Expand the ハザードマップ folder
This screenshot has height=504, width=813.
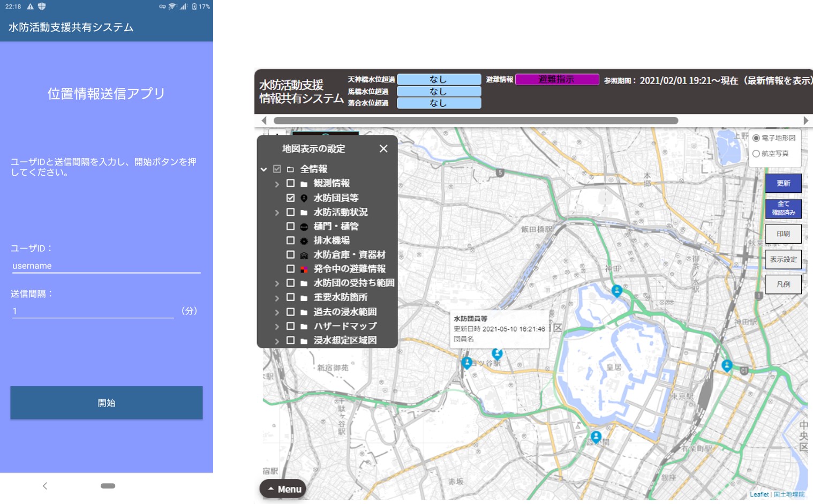pos(277,326)
